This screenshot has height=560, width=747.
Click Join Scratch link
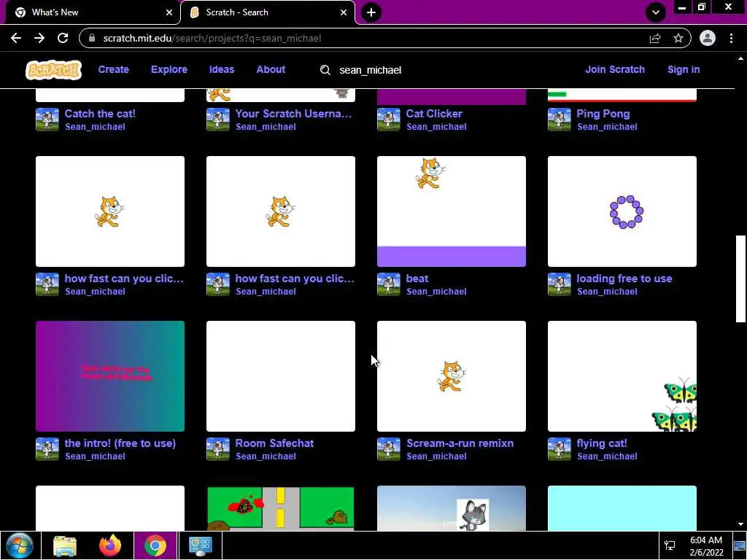614,69
